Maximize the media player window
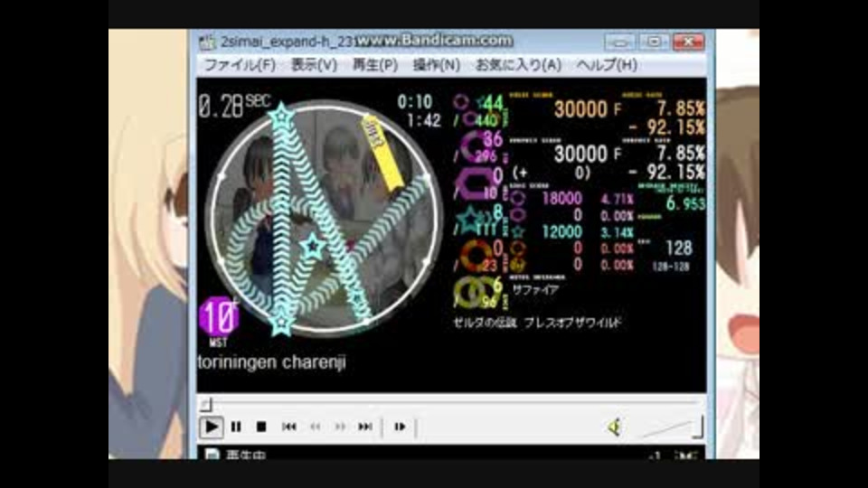 pos(654,42)
